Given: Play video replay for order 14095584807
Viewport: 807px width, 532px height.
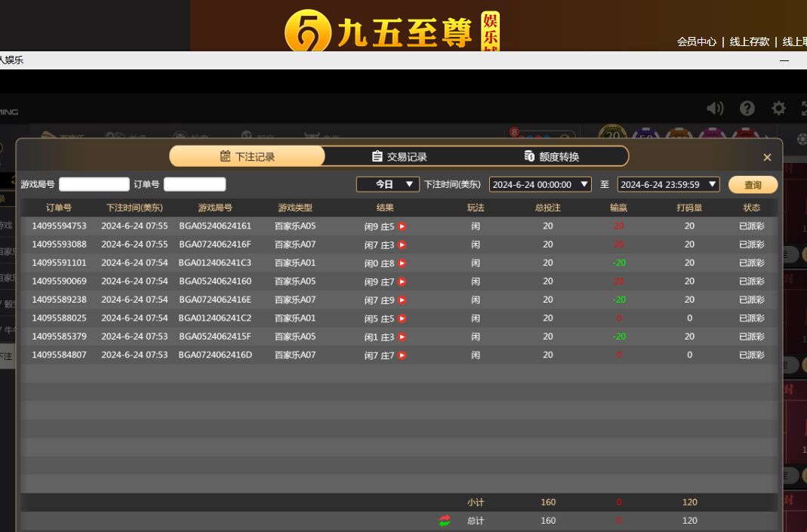Looking at the screenshot, I should pyautogui.click(x=402, y=355).
